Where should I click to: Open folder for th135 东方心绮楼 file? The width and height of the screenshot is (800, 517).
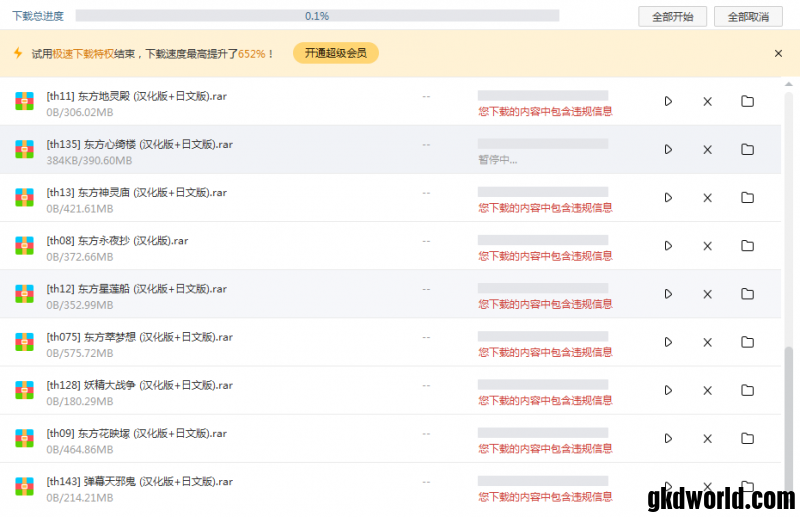747,149
